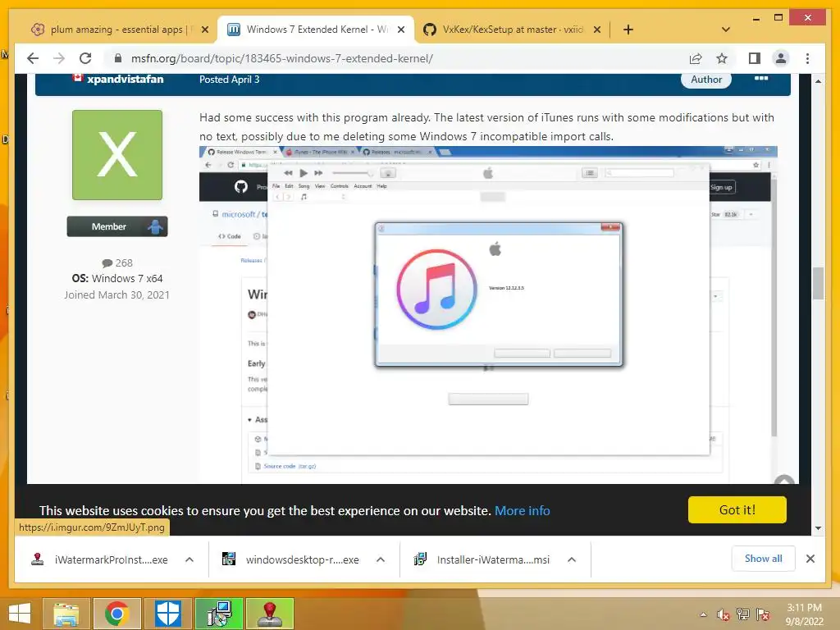
Task: Click the Member rank badge
Action: click(117, 226)
